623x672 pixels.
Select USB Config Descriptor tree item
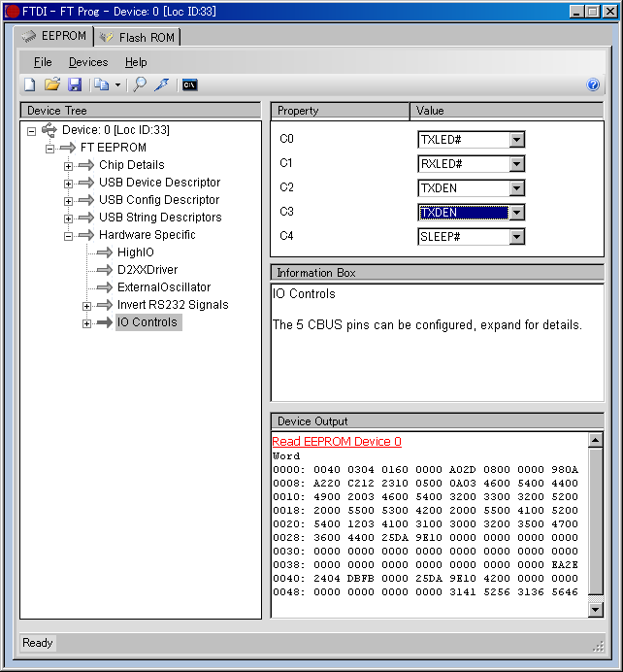pos(159,200)
